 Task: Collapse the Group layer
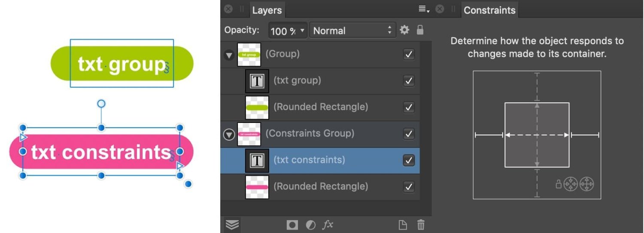(229, 55)
